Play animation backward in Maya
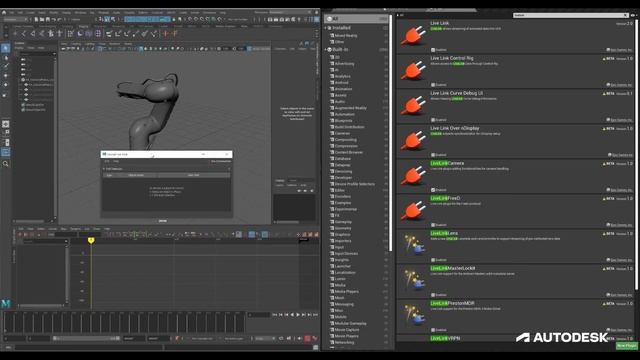The height and width of the screenshot is (360, 640). pyautogui.click(x=292, y=315)
